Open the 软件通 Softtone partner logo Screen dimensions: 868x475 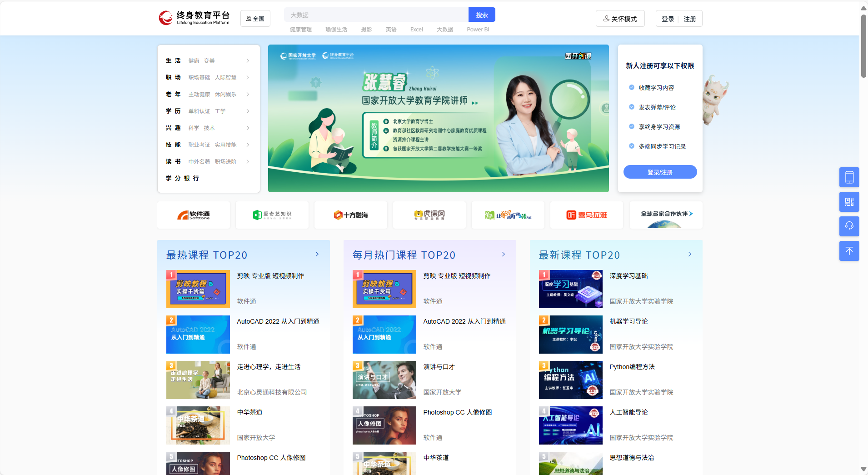[194, 215]
